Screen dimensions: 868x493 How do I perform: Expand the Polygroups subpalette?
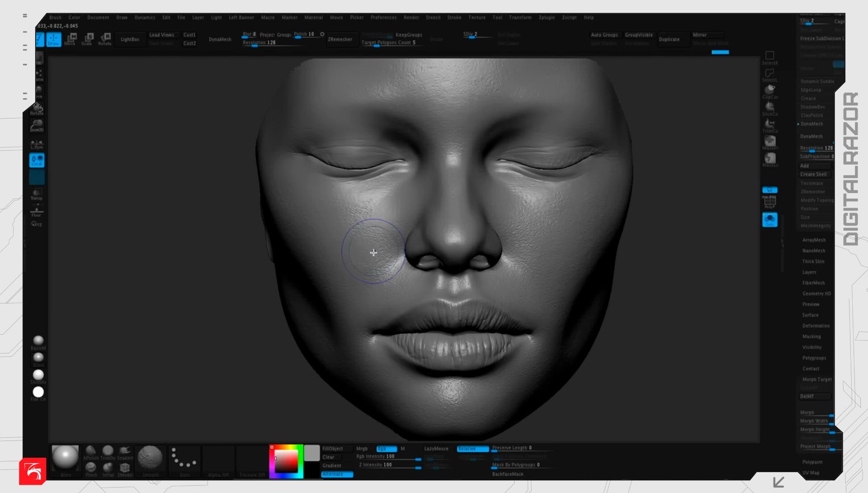coord(814,358)
